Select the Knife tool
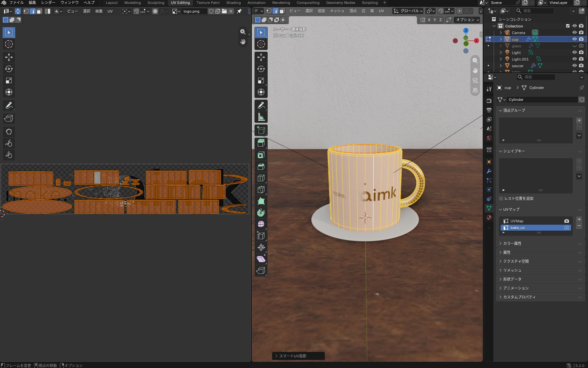The image size is (588, 368). tap(261, 190)
